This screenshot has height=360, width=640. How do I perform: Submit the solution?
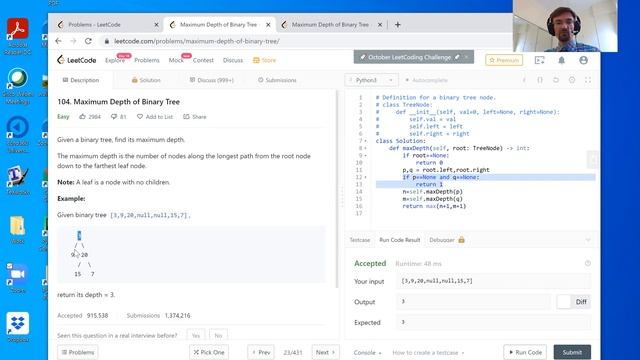[572, 352]
